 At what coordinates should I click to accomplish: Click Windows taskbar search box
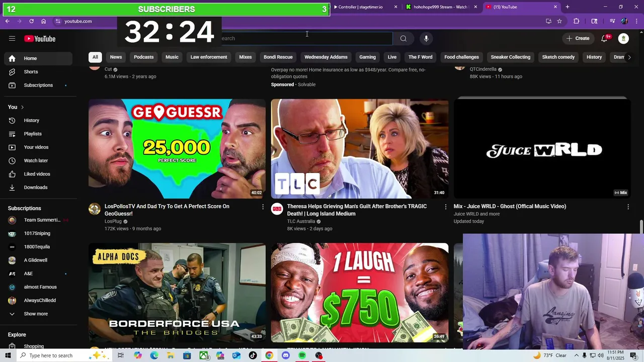(x=63, y=355)
